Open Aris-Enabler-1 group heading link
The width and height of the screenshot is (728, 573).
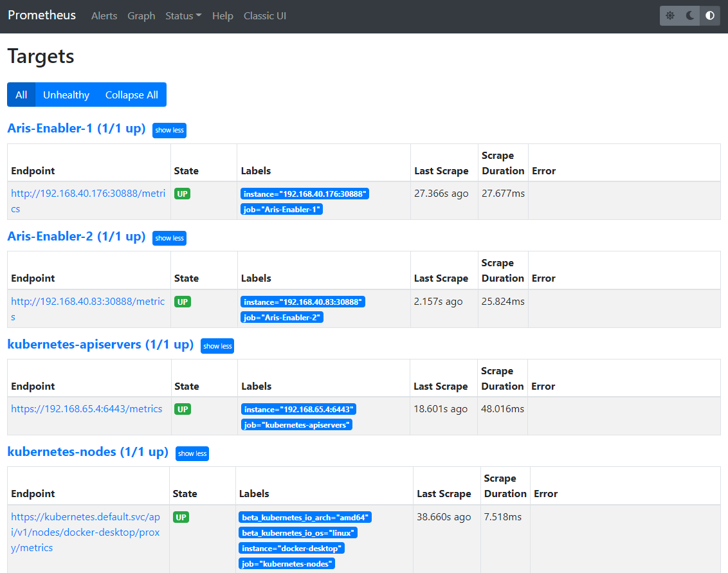point(77,129)
